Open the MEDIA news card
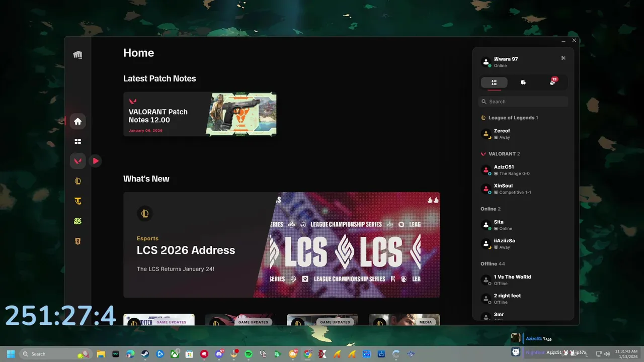This screenshot has height=362, width=644. pos(405,320)
